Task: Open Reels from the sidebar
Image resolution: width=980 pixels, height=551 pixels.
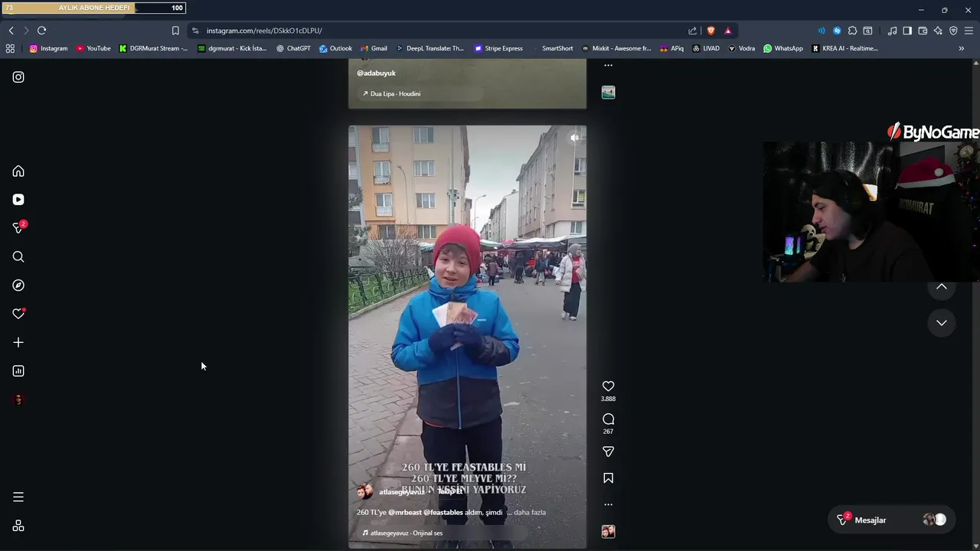Action: [x=18, y=200]
